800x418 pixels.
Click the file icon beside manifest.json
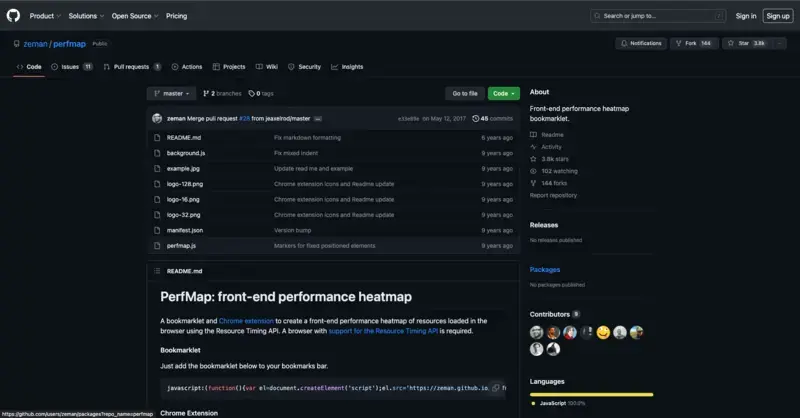[x=157, y=230]
